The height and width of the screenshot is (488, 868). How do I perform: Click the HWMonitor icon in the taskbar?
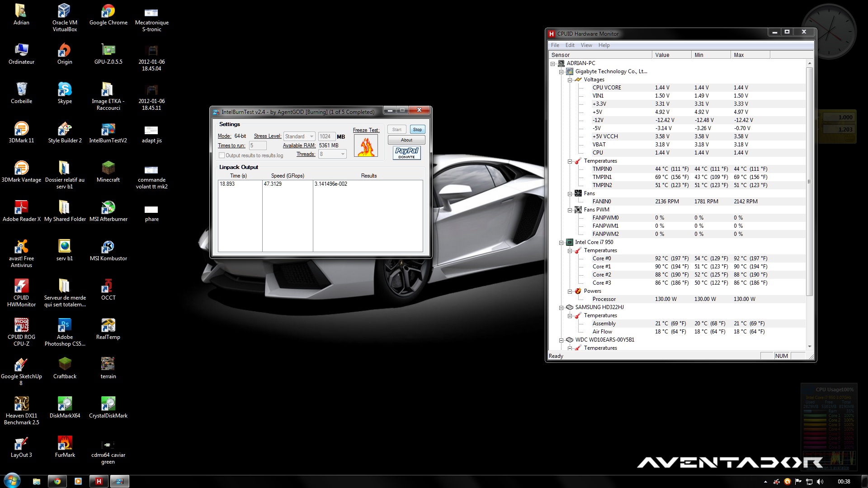99,481
